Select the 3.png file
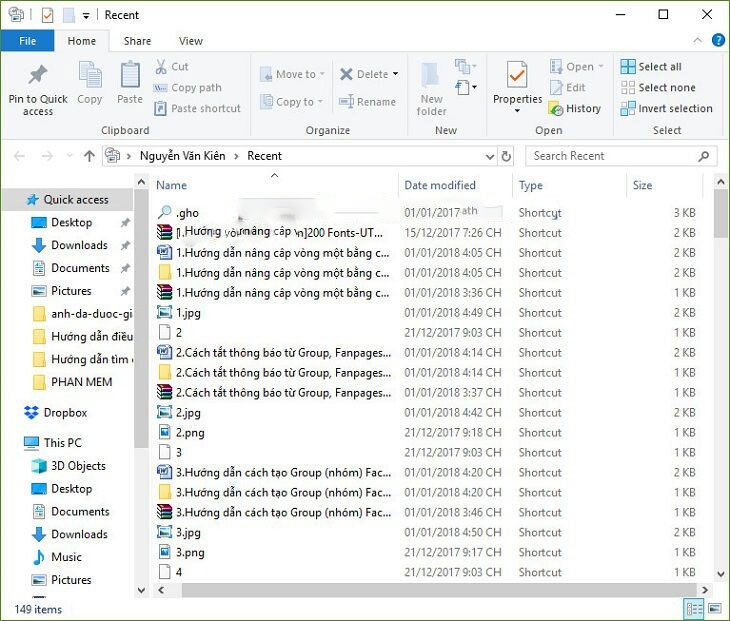This screenshot has height=621, width=730. (x=190, y=553)
